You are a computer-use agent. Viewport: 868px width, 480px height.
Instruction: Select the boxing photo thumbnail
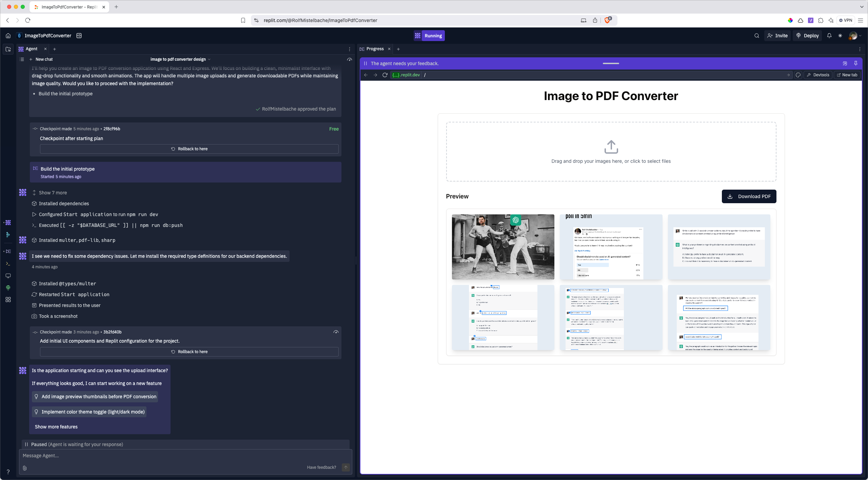tap(503, 247)
